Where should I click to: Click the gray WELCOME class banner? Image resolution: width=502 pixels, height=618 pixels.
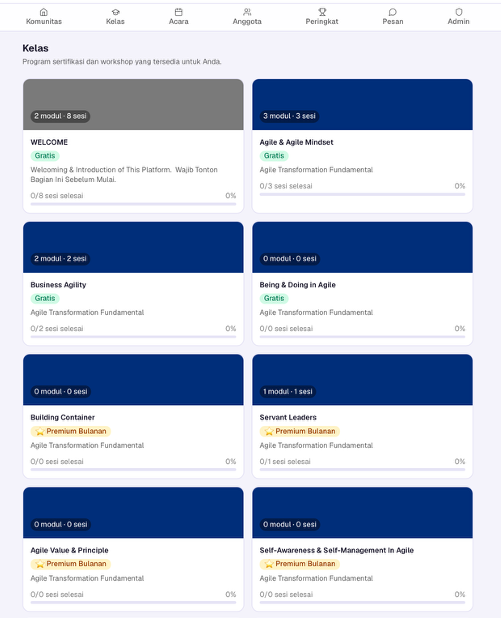(133, 104)
